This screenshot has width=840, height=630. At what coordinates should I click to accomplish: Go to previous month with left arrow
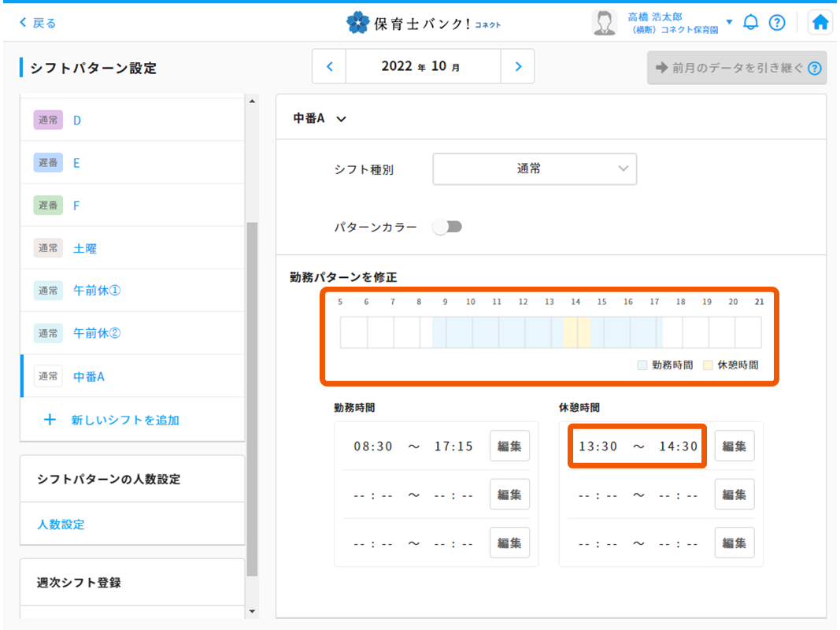[330, 67]
